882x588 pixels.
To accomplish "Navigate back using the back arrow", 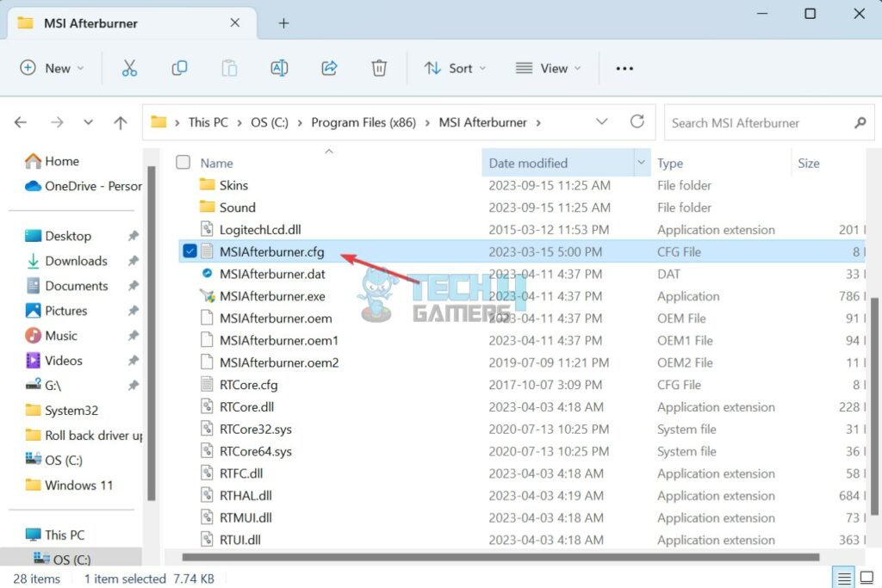I will (x=20, y=122).
